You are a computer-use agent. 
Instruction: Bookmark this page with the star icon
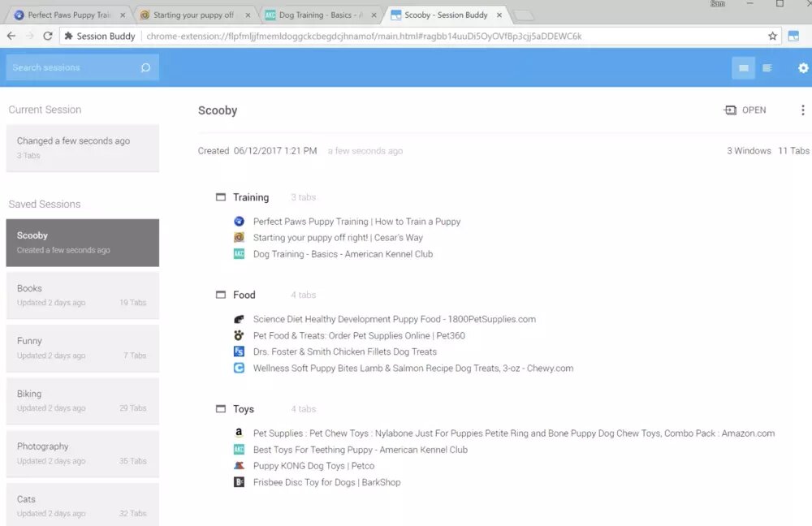click(x=772, y=36)
